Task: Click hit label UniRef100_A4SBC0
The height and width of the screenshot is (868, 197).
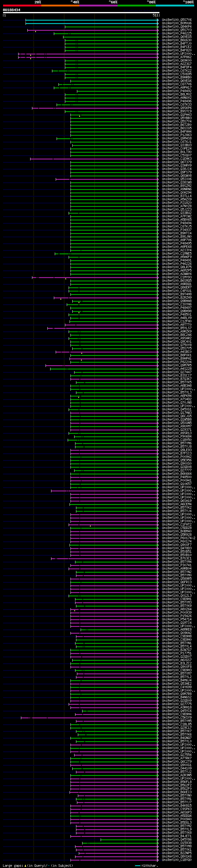Action: tap(177, 352)
